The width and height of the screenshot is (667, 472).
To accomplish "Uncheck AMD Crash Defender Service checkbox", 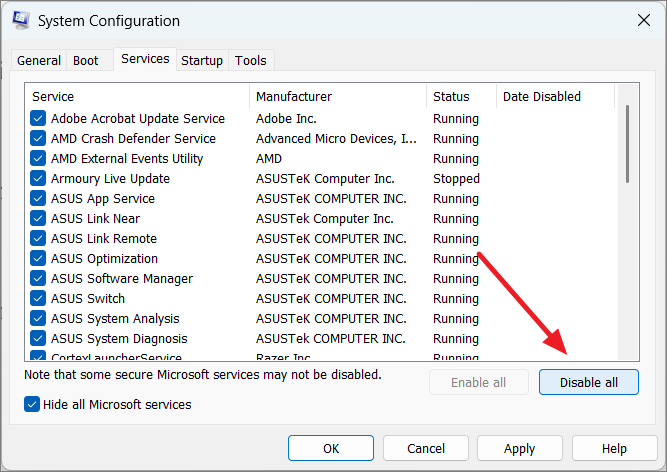I will tap(38, 138).
